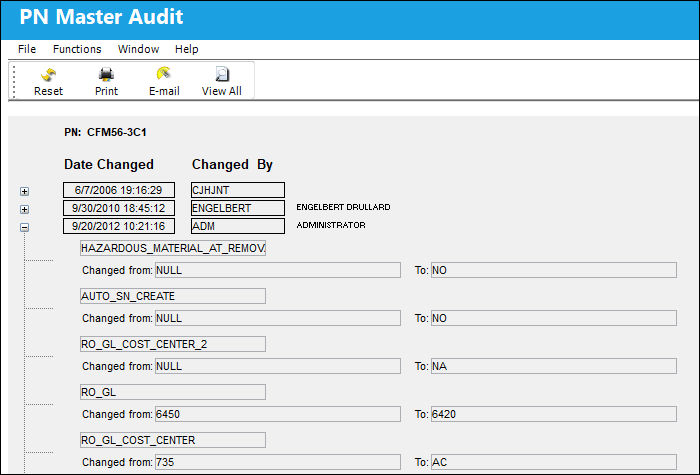Click the toolbar drag handle beside Reset

click(14, 81)
